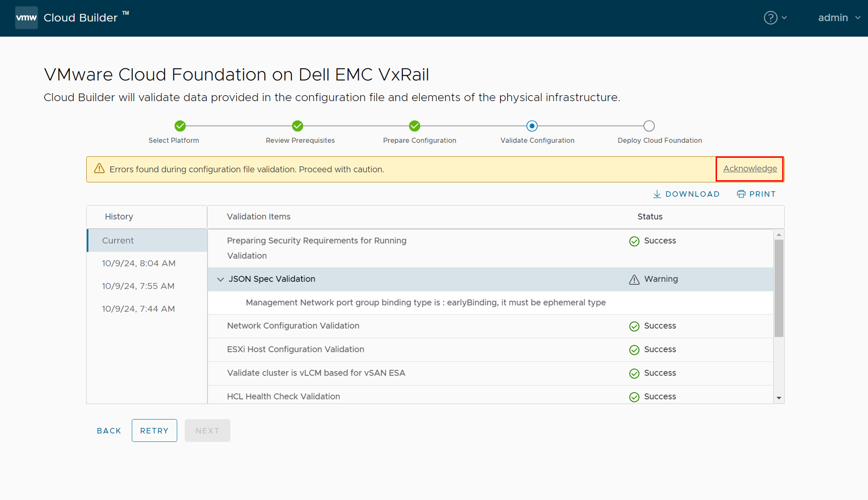
Task: Click the HCL Health Check Validation item
Action: coord(283,396)
